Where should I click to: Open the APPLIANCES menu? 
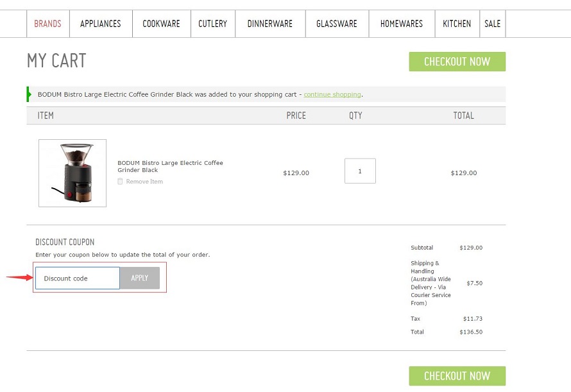coord(100,24)
